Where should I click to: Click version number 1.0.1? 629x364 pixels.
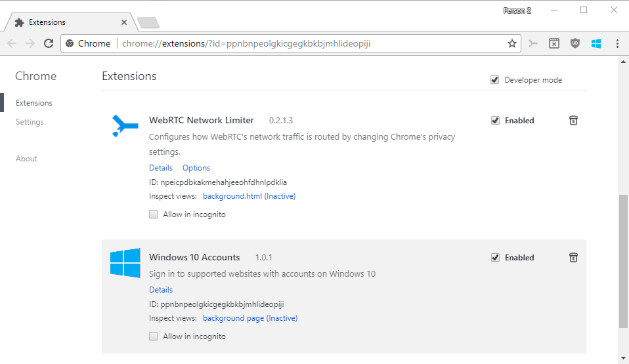click(x=263, y=257)
